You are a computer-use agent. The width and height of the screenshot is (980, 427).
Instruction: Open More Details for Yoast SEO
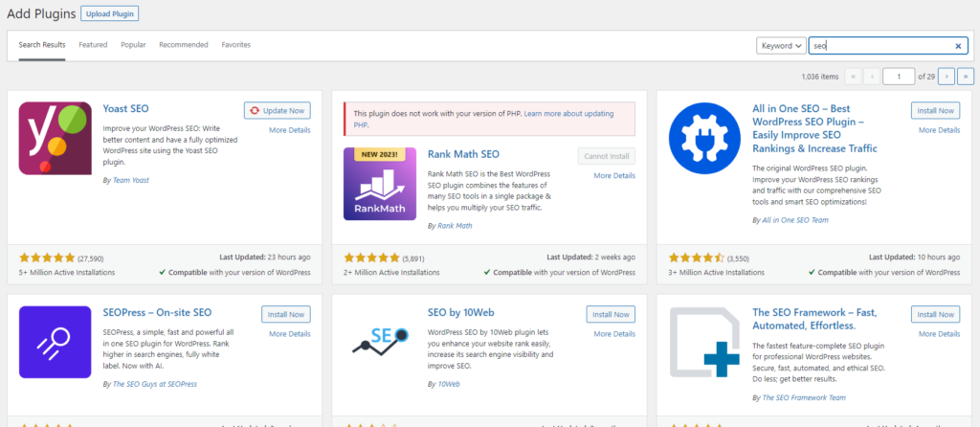(289, 130)
